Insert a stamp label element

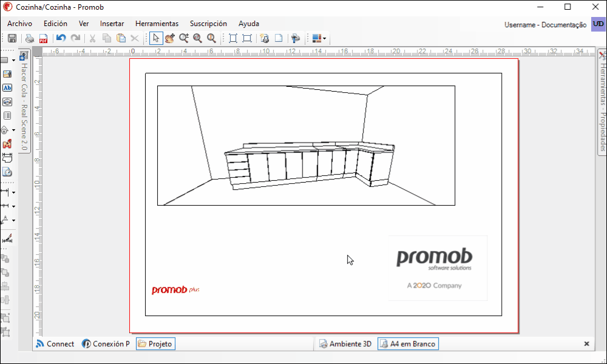tap(7, 102)
